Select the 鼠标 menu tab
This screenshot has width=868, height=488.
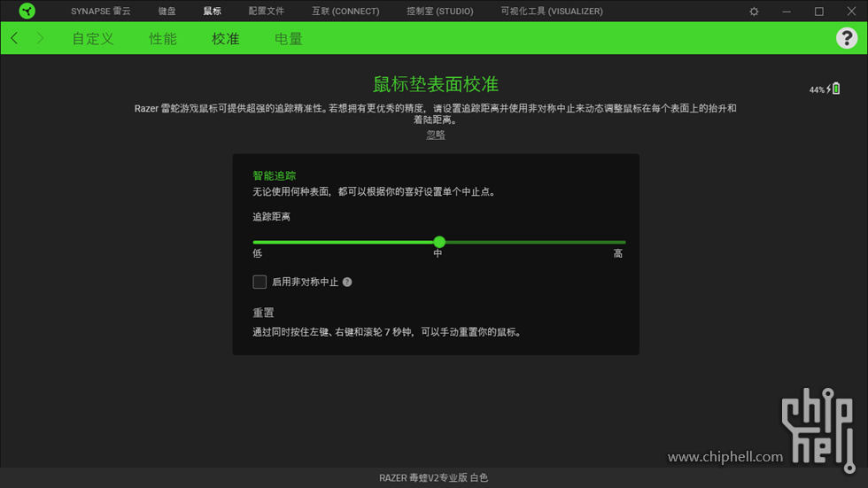tap(212, 11)
